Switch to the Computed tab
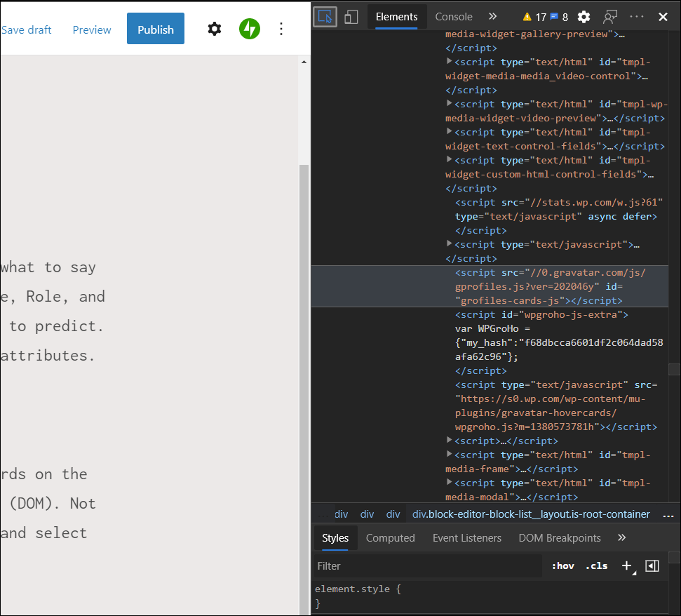 tap(390, 538)
